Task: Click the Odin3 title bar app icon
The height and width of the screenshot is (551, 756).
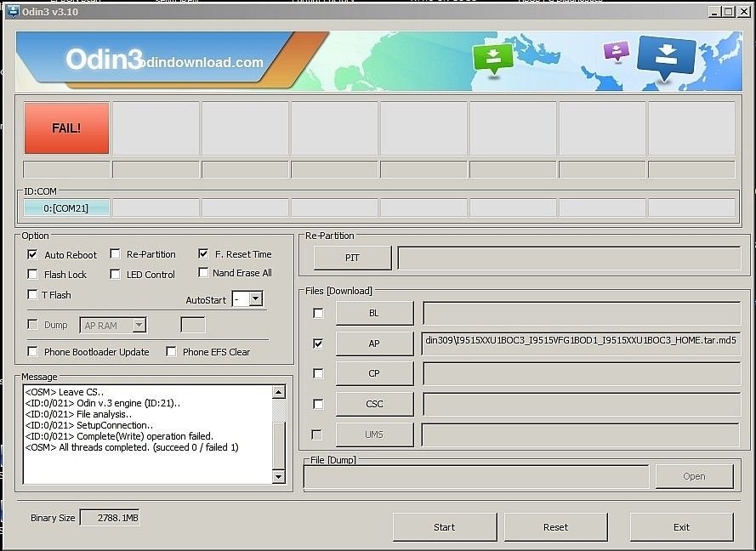Action: click(13, 11)
